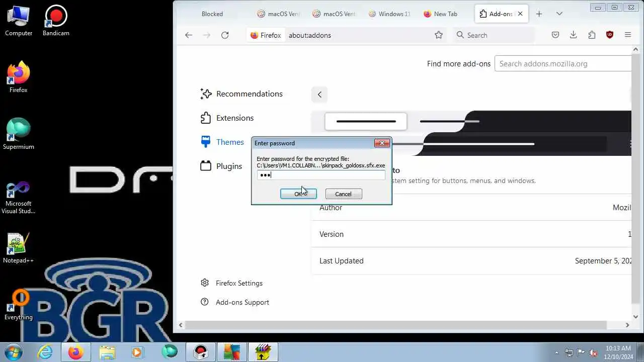The width and height of the screenshot is (644, 362).
Task: Click the theme preview image
Action: point(471,133)
